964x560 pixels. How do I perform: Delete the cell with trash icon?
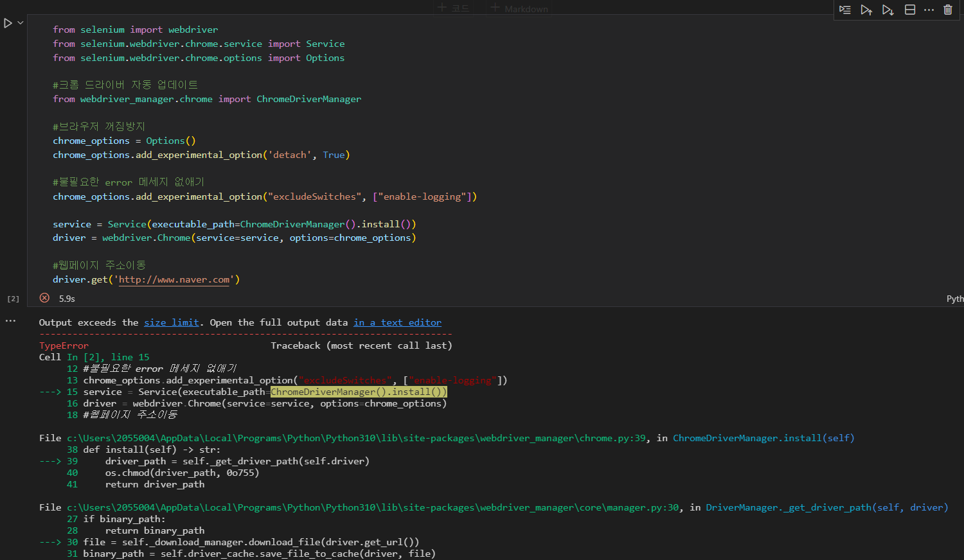948,10
